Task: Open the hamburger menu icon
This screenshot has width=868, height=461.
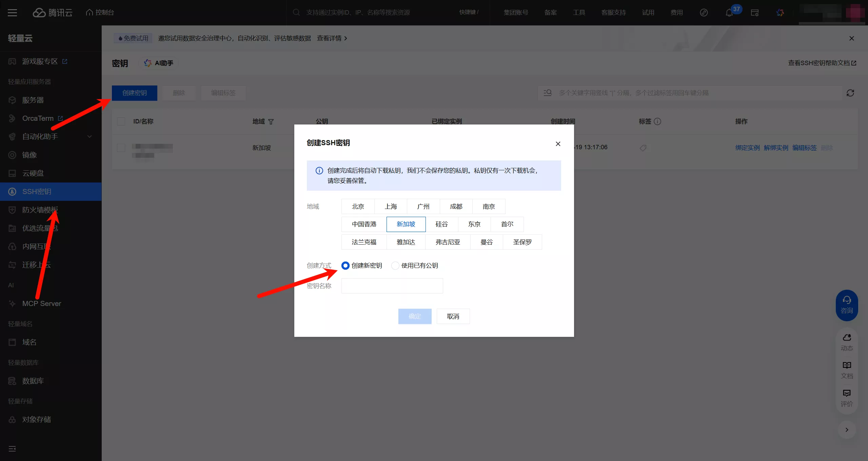Action: (13, 13)
